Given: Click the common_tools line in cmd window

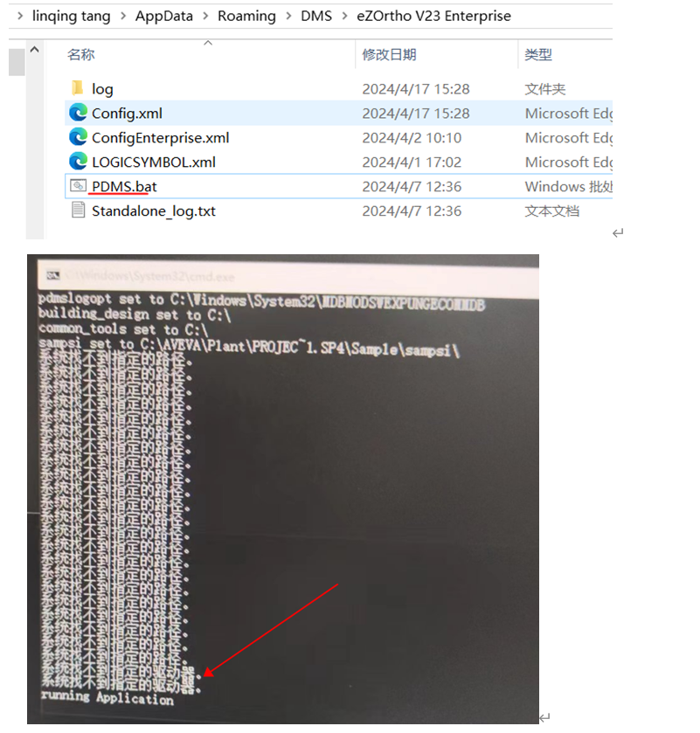Looking at the screenshot, I should 123,329.
